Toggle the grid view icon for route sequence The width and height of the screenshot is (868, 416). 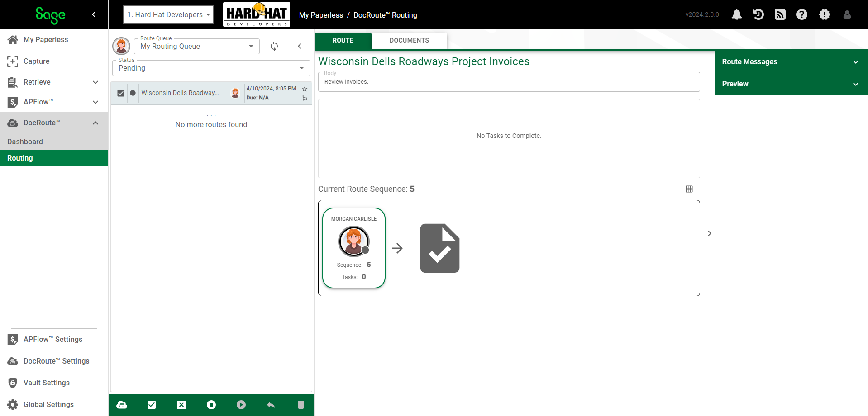689,189
